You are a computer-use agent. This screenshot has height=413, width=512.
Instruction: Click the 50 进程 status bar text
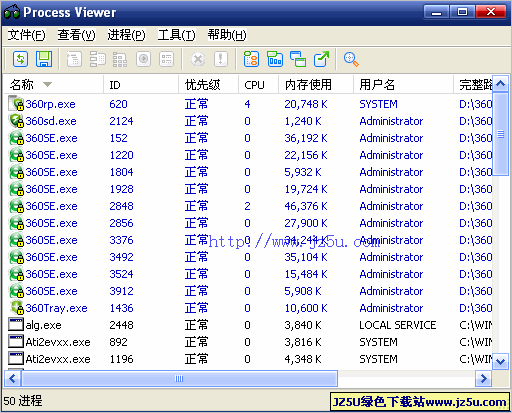[x=23, y=401]
